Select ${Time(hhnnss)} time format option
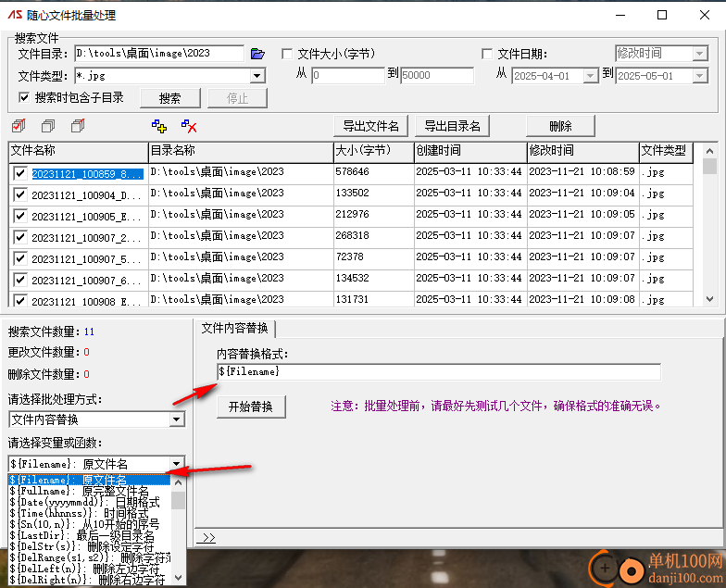726x588 pixels. [x=89, y=513]
